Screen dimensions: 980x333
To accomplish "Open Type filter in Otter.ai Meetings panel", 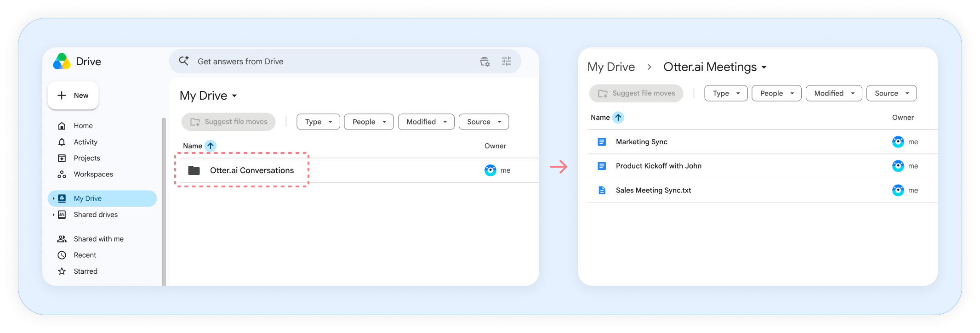I will pyautogui.click(x=726, y=93).
